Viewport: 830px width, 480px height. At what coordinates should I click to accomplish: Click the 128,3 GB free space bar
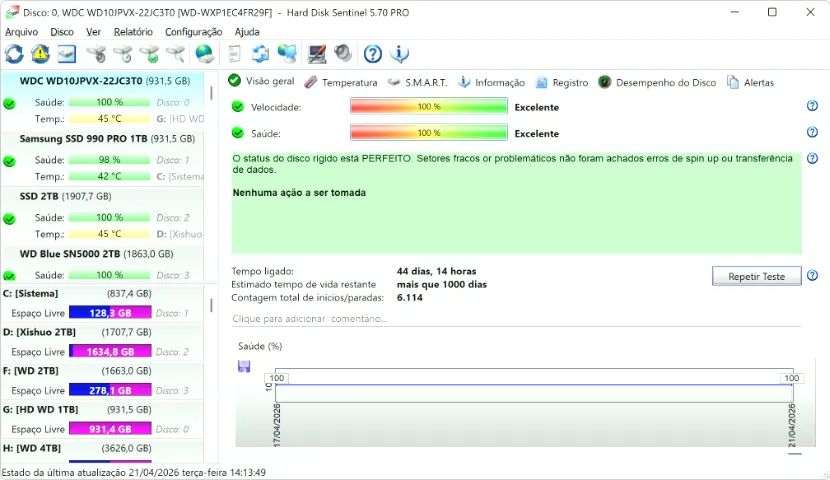click(x=110, y=313)
